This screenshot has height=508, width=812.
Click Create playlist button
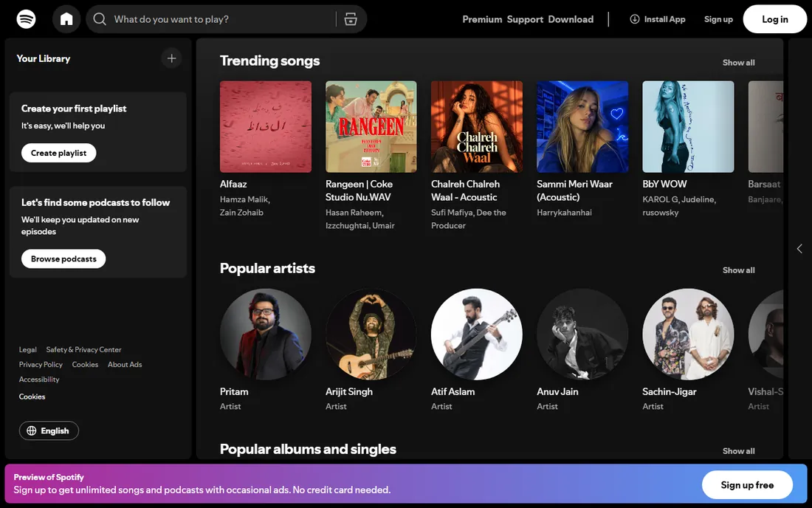[x=58, y=153]
